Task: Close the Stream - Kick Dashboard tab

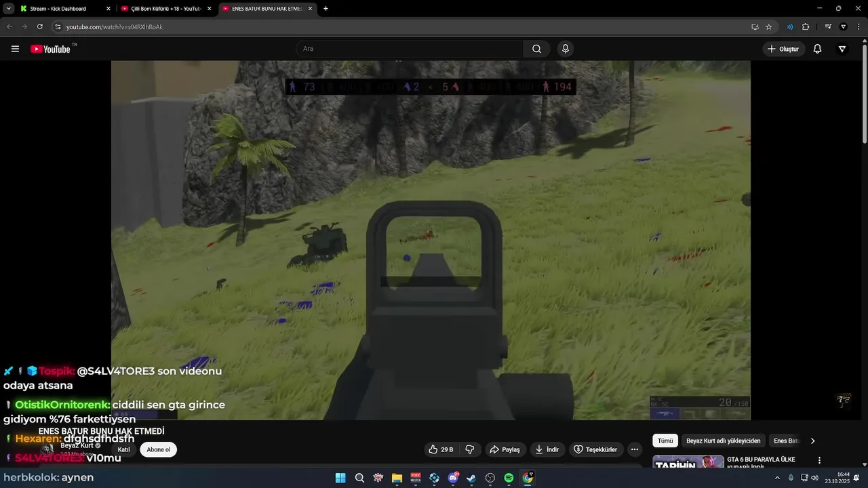Action: pyautogui.click(x=108, y=9)
